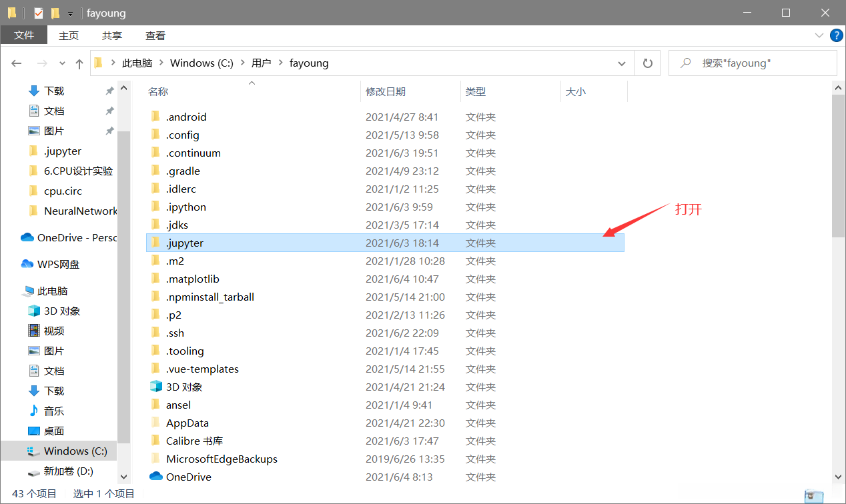Open NeuralNetwork folder in navigation pane
846x504 pixels.
[x=80, y=211]
